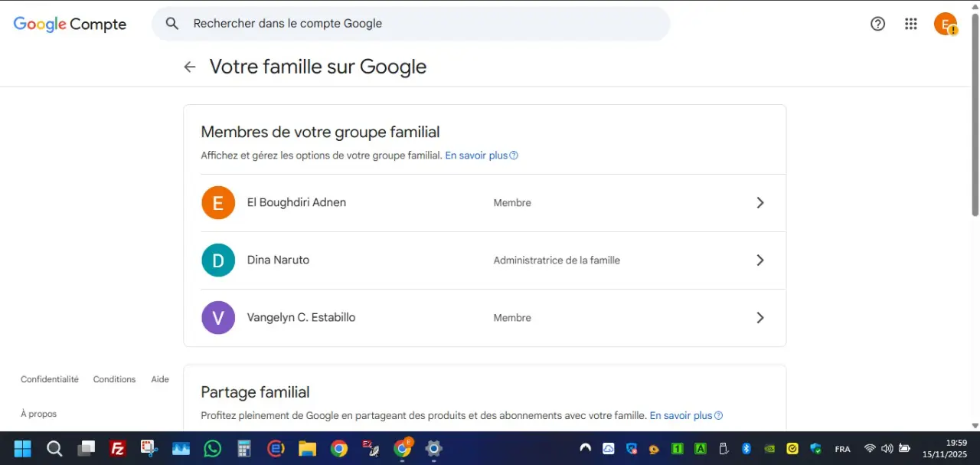Screen dimensions: 980x465
Task: Click El Boughdiri Adnen's orange E avatar
Action: click(218, 203)
